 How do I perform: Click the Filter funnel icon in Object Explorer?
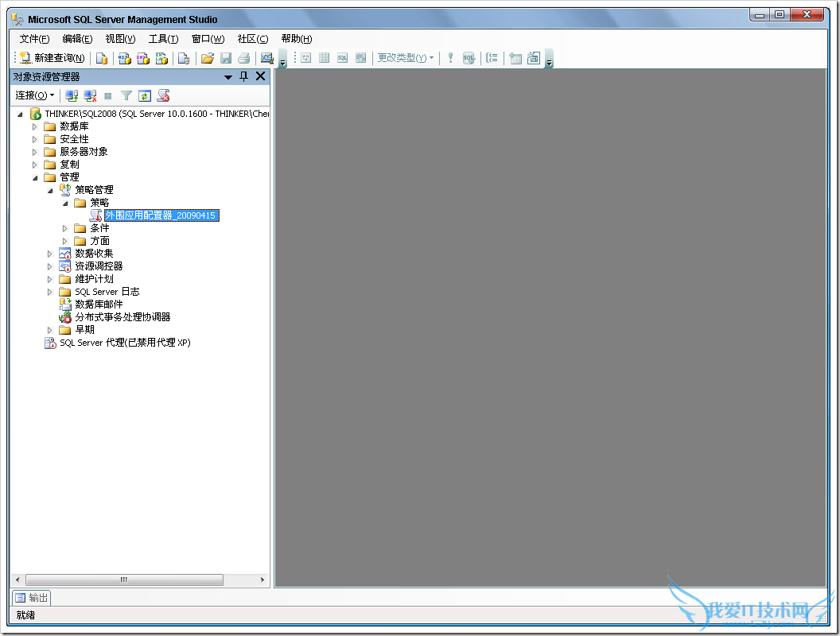click(x=126, y=95)
